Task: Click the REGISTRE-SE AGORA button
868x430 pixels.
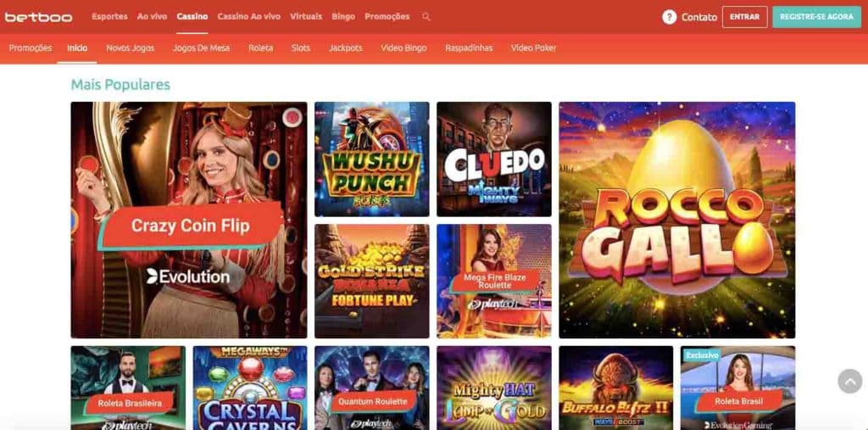Action: [x=816, y=17]
